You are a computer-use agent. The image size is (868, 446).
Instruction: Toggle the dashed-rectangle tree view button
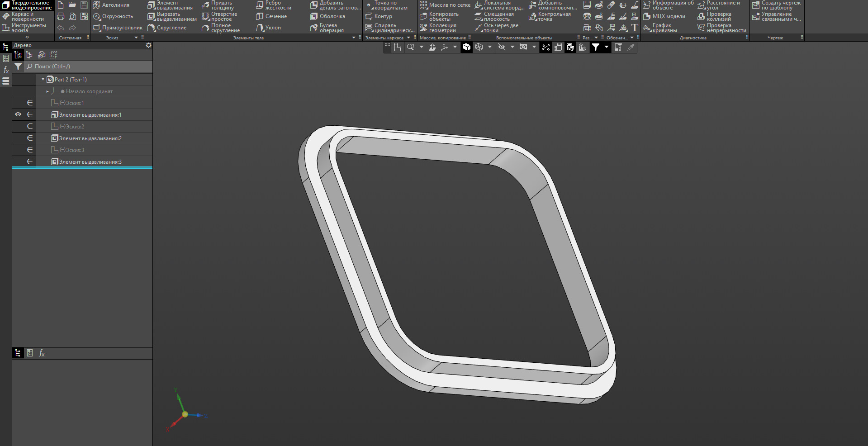(53, 55)
